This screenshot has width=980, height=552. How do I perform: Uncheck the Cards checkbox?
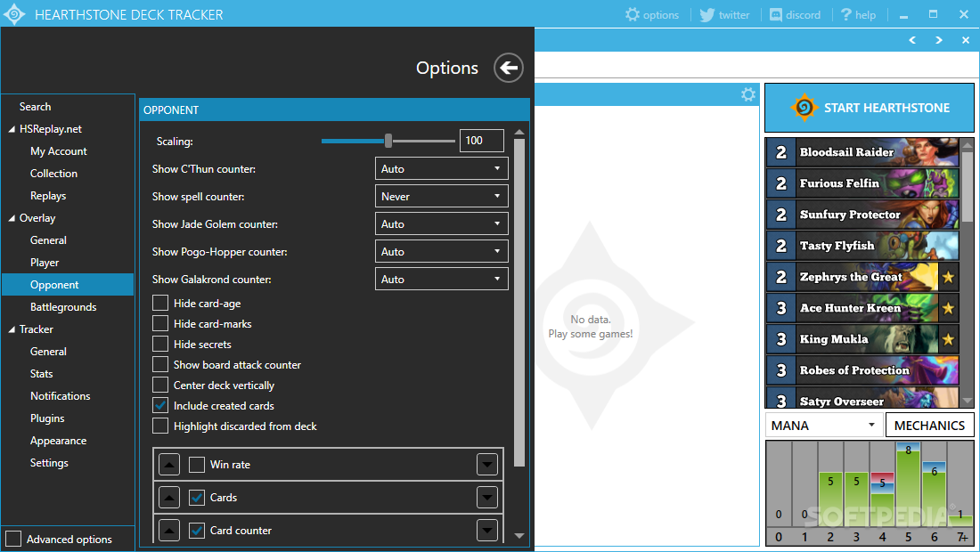197,498
